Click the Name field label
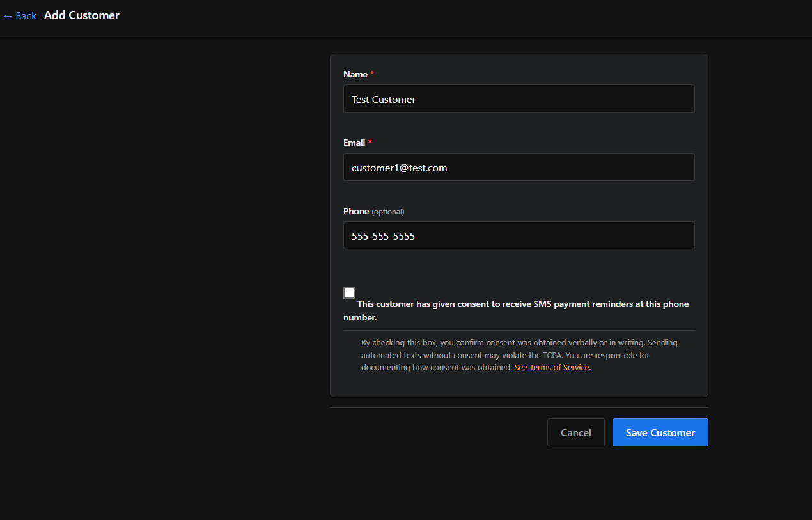The width and height of the screenshot is (812, 520). click(x=359, y=74)
